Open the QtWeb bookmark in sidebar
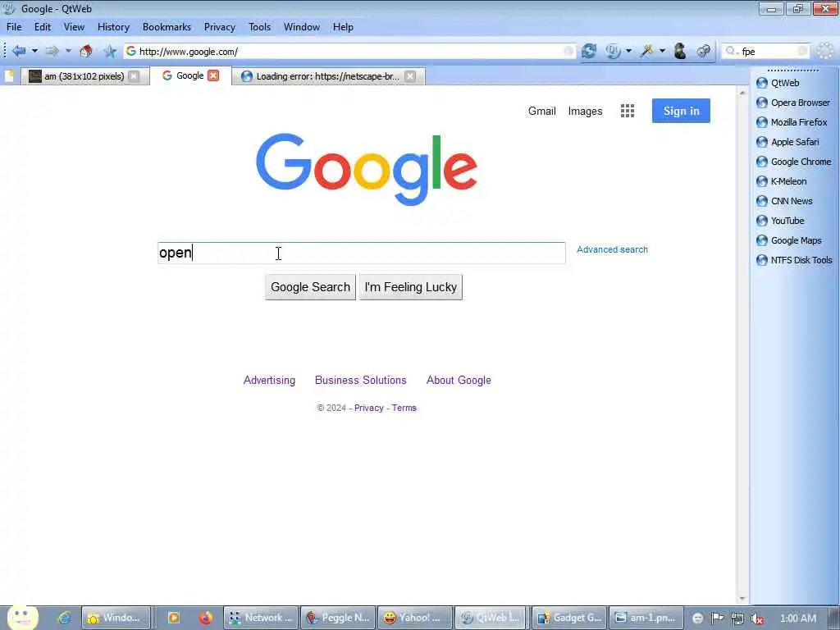 [x=778, y=83]
